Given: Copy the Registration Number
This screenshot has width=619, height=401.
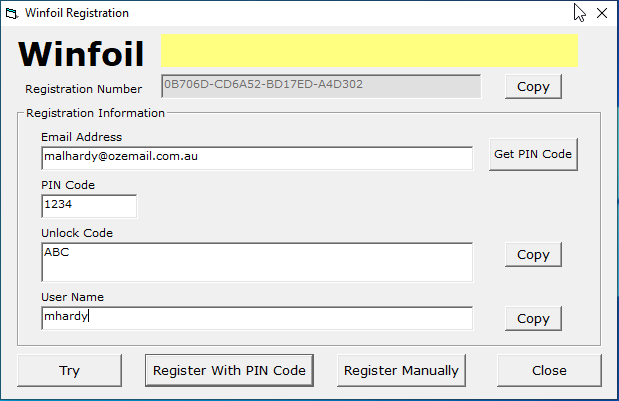Looking at the screenshot, I should pyautogui.click(x=533, y=86).
